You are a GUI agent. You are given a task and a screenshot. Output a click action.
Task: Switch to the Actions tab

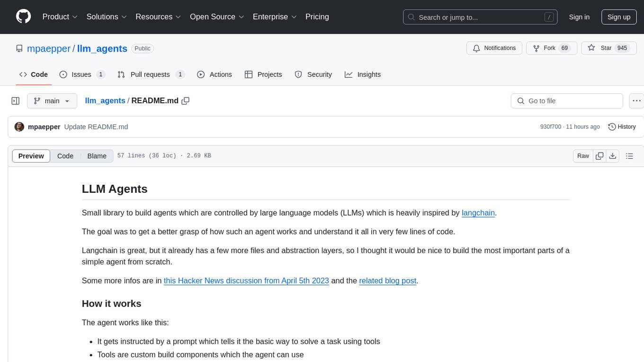[215, 74]
